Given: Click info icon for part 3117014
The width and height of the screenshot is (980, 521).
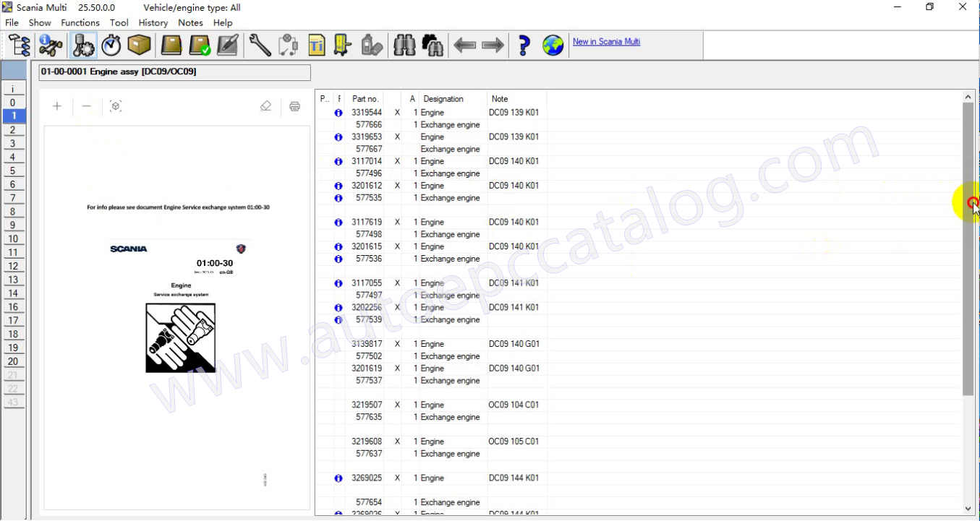Looking at the screenshot, I should (338, 162).
